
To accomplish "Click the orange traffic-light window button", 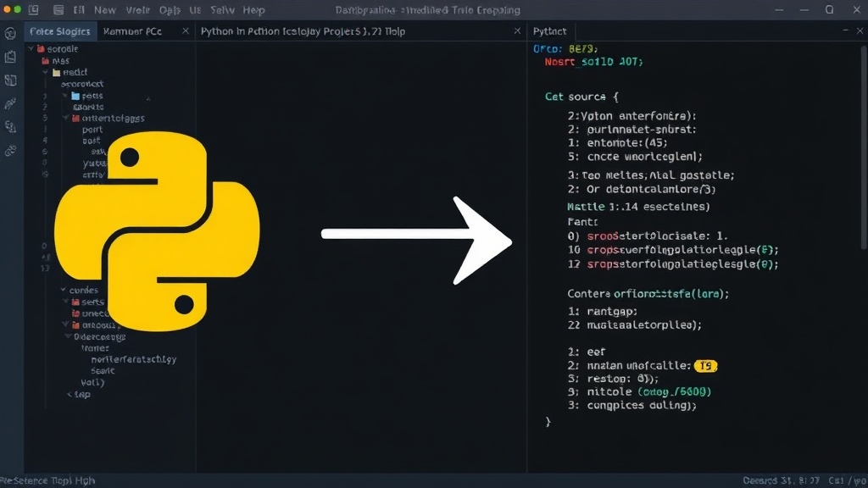I will 7,10.
